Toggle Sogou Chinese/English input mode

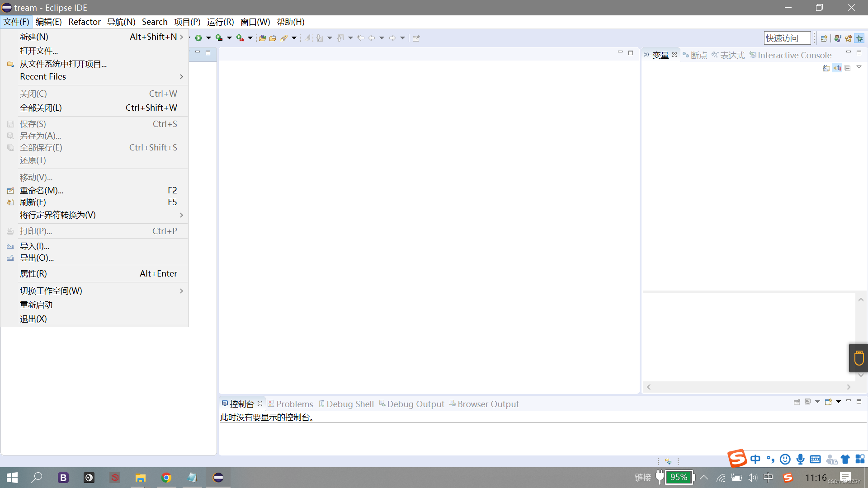click(755, 459)
